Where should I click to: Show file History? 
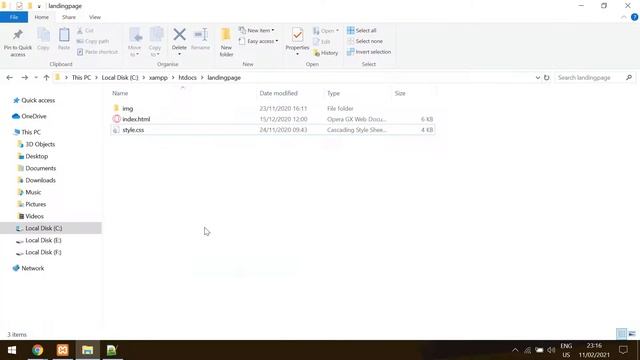click(325, 53)
